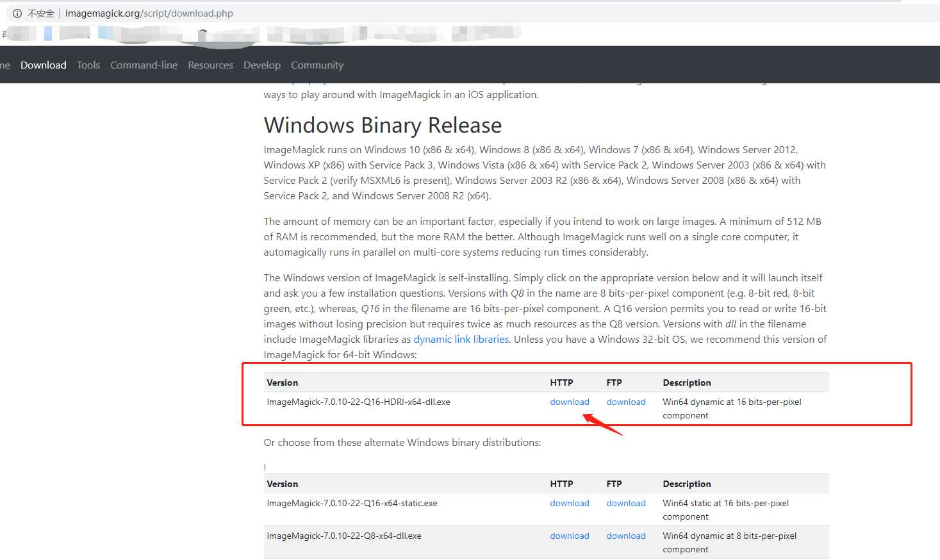Click the Version header of first table
Viewport: 940px width, 560px height.
(x=283, y=383)
